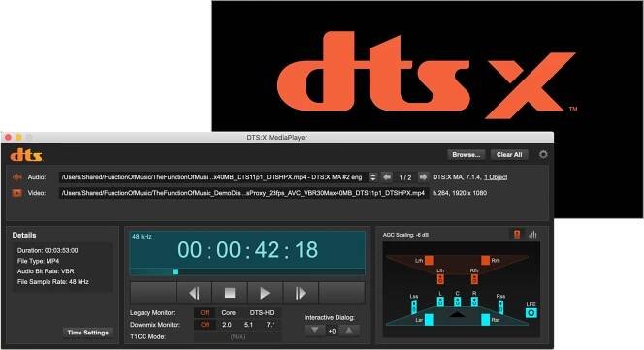The width and height of the screenshot is (644, 350).
Task: Increase Interactive Dialog level
Action: pyautogui.click(x=349, y=330)
